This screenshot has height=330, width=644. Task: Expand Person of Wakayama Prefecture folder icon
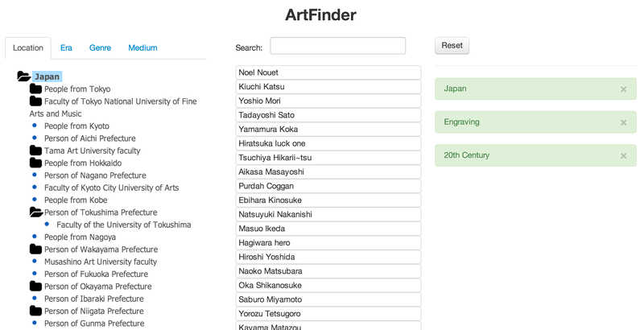35,249
